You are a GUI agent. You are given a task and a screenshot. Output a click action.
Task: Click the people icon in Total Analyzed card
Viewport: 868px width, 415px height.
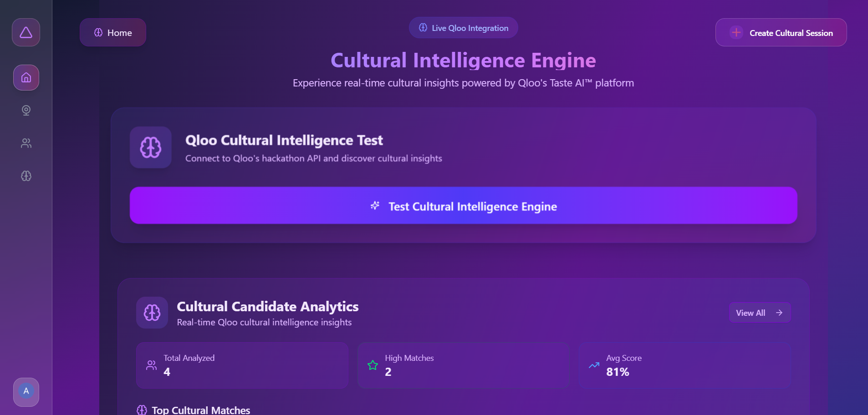pos(151,365)
